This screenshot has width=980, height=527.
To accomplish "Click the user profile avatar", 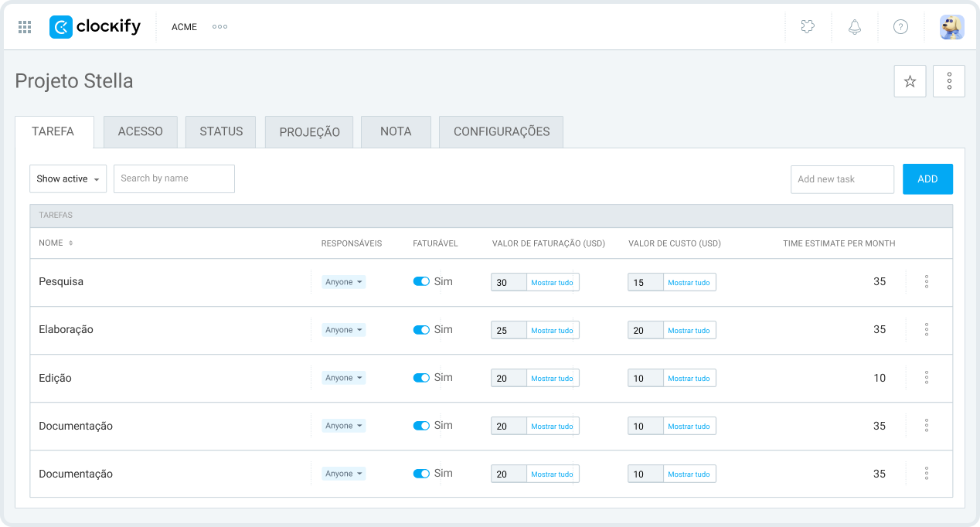I will click(951, 27).
